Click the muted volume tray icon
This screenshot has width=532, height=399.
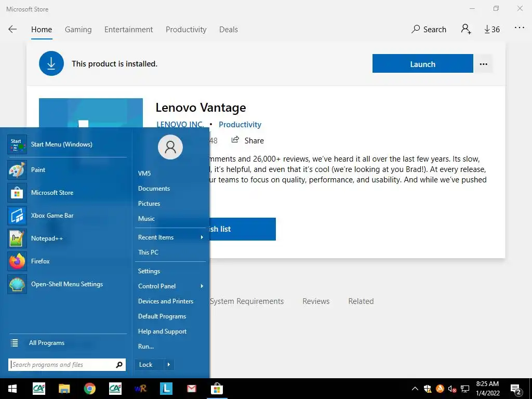click(x=452, y=389)
